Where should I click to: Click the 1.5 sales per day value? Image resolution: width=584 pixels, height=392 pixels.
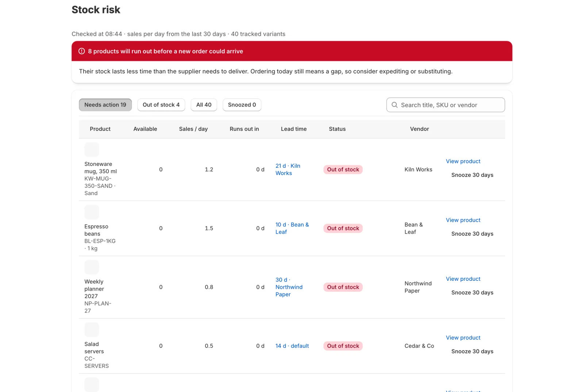click(x=209, y=228)
